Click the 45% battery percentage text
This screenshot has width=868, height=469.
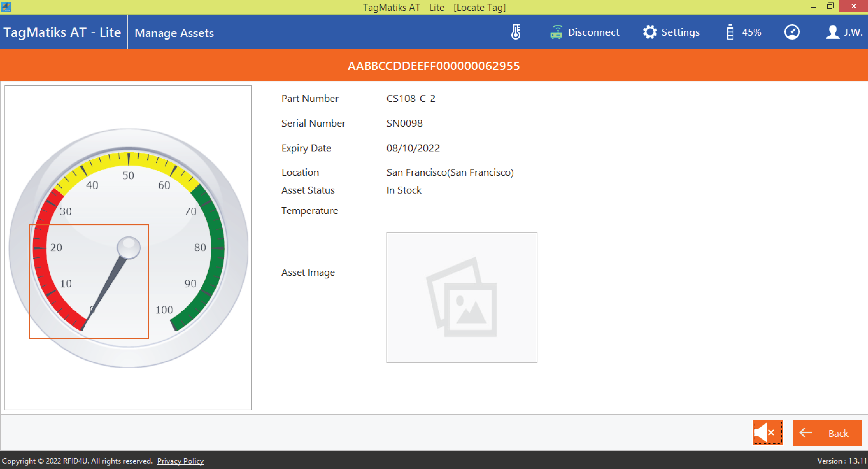coord(751,32)
